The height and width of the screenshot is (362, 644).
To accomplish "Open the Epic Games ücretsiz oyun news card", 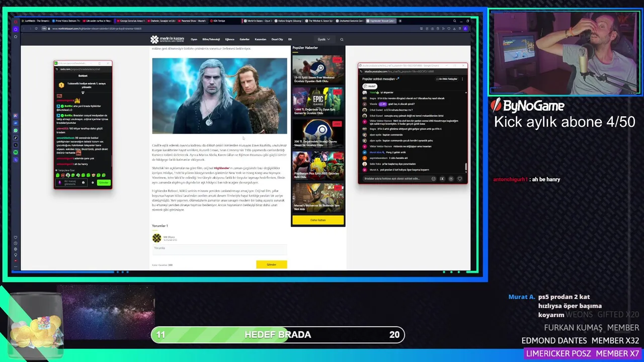I will tap(318, 102).
